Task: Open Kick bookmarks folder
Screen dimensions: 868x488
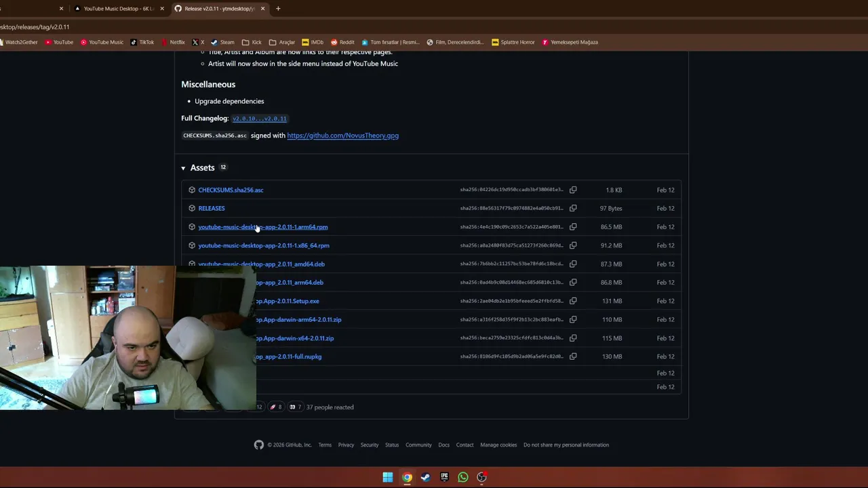Action: point(252,42)
